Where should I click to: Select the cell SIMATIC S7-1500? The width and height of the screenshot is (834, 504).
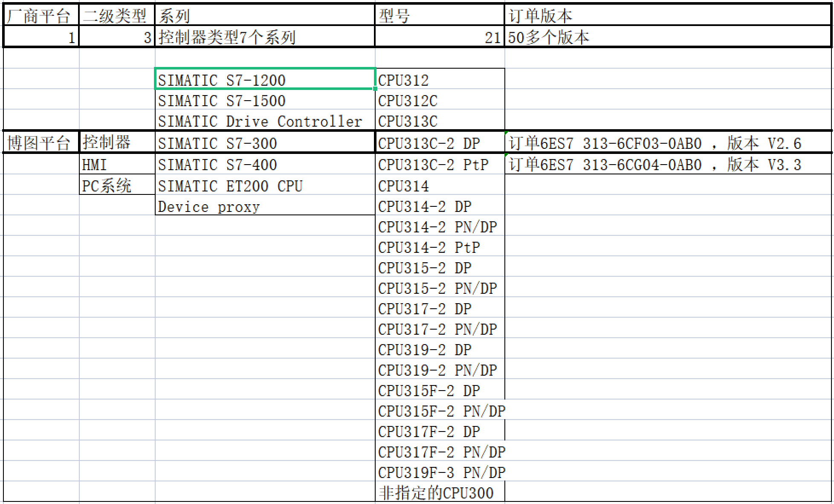265,99
